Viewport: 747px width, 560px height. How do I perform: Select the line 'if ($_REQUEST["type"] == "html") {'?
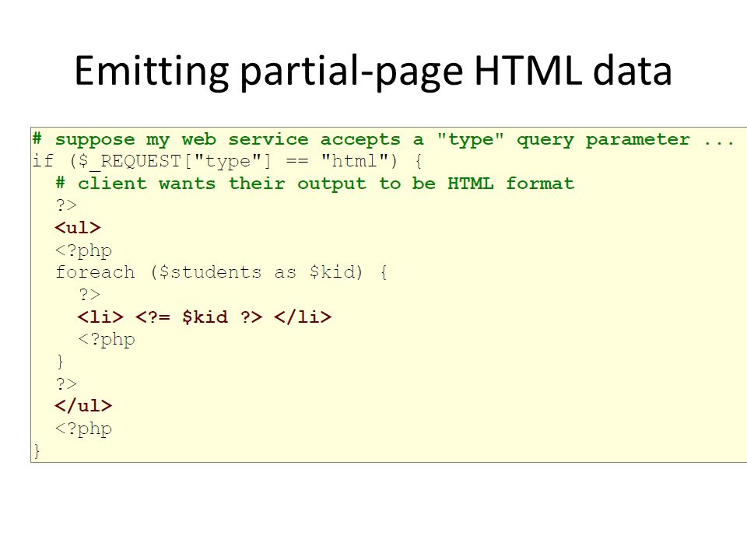click(x=226, y=162)
